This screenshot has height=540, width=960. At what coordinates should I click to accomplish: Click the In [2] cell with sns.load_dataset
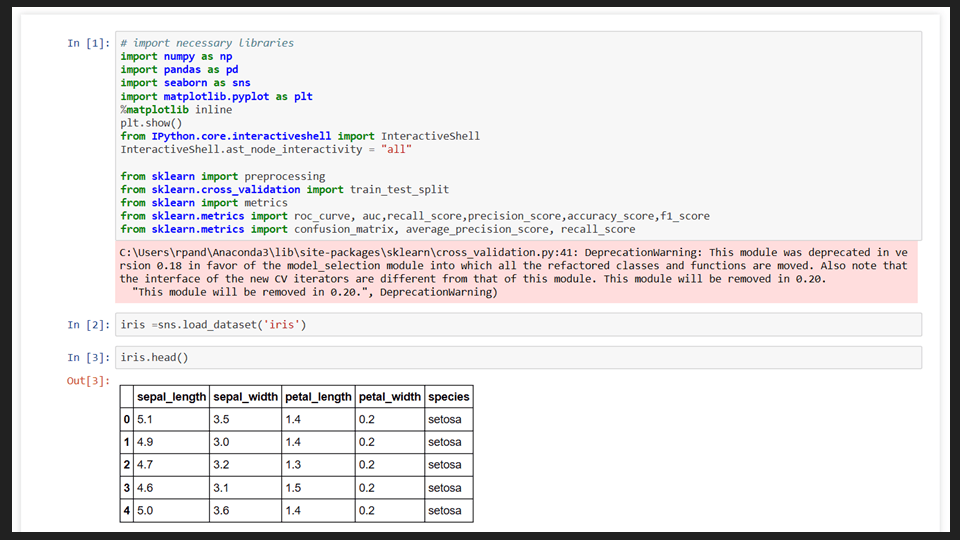pos(518,324)
